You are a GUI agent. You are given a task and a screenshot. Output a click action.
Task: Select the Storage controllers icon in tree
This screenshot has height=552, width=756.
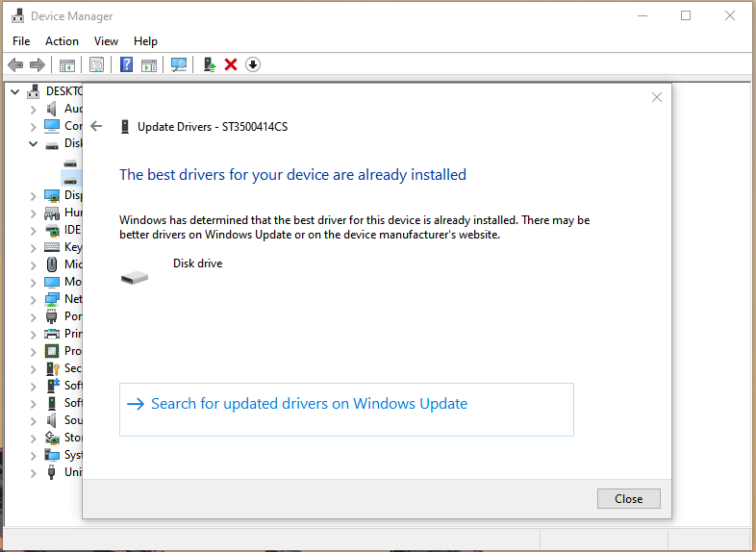[x=52, y=438]
